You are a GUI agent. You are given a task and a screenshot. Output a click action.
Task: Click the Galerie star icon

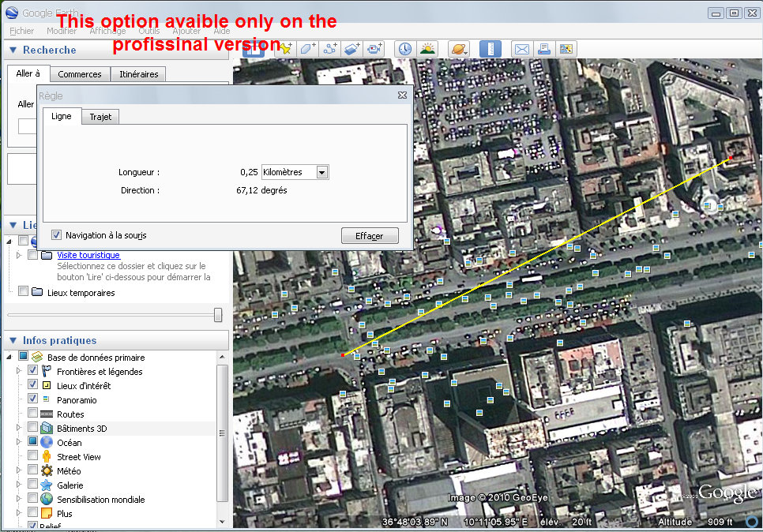point(47,485)
